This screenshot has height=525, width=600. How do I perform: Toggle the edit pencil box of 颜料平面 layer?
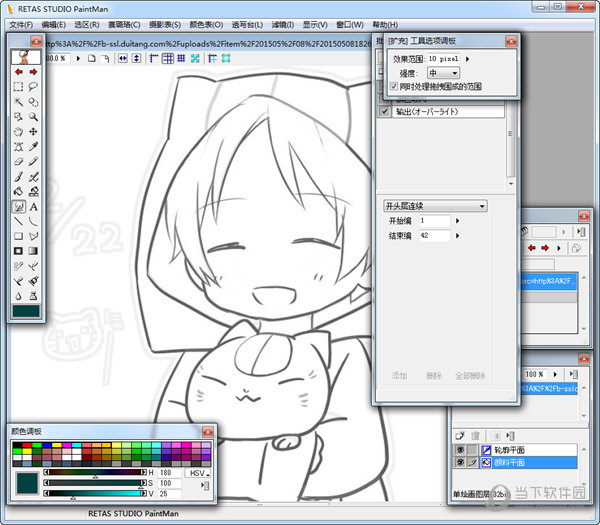point(473,462)
